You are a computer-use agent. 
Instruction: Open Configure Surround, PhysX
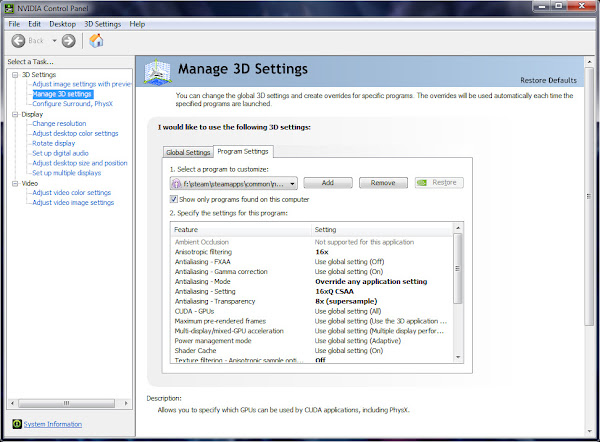(72, 104)
